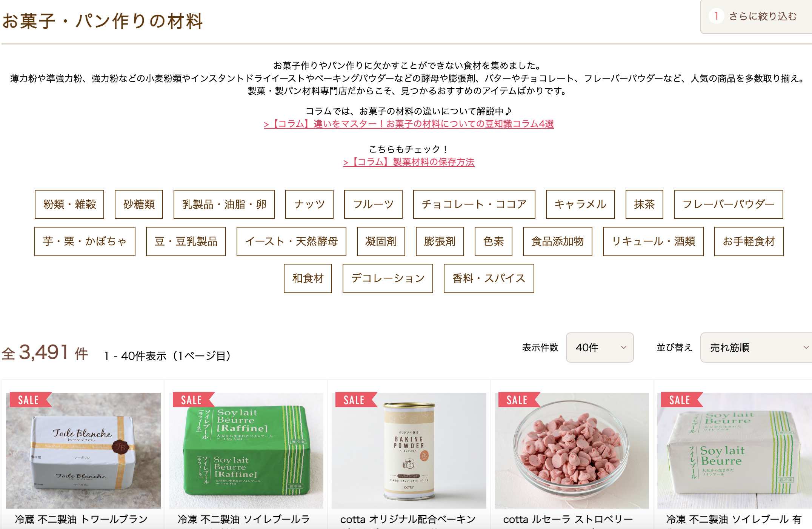
Task: Click the number badge beside さらに絞り込む
Action: point(716,16)
